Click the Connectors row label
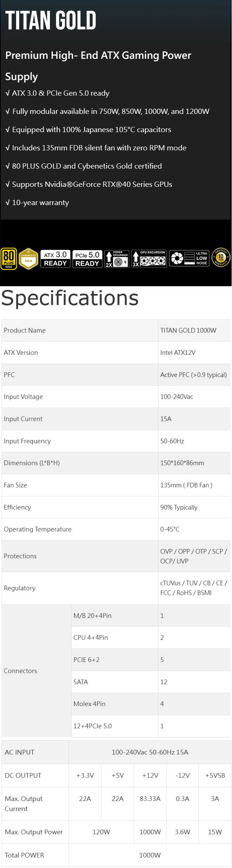Screen dimensions: 232x868 click(x=21, y=671)
